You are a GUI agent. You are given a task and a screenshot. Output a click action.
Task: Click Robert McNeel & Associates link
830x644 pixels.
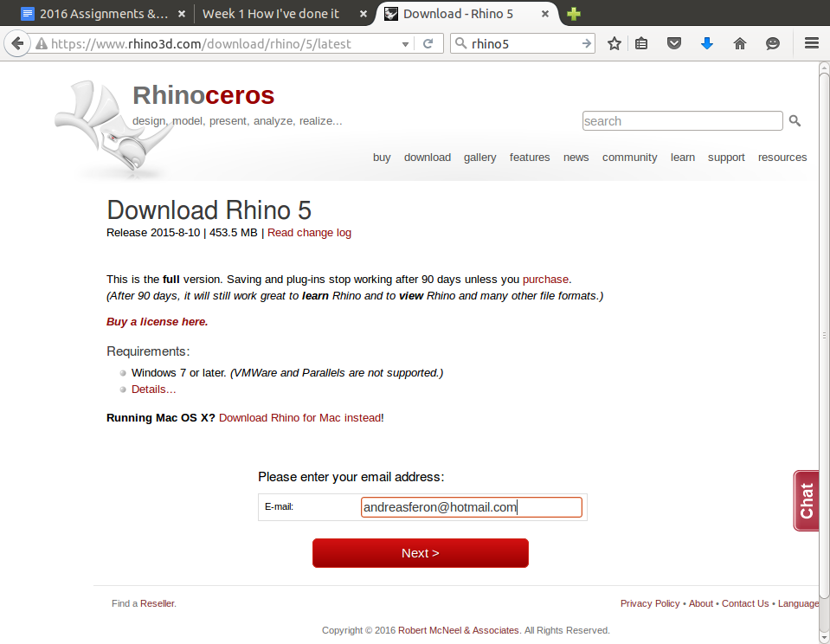pyautogui.click(x=459, y=630)
